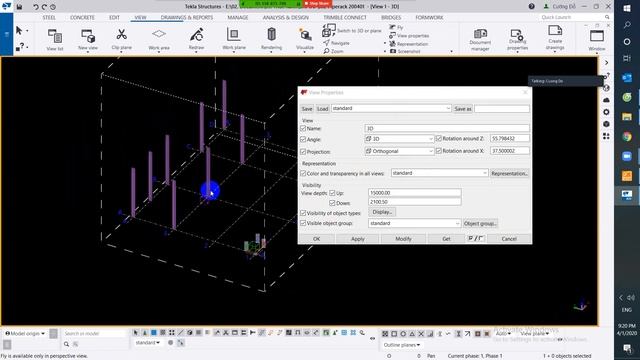Open the Projection Orthogonal dropdown

[399, 151]
